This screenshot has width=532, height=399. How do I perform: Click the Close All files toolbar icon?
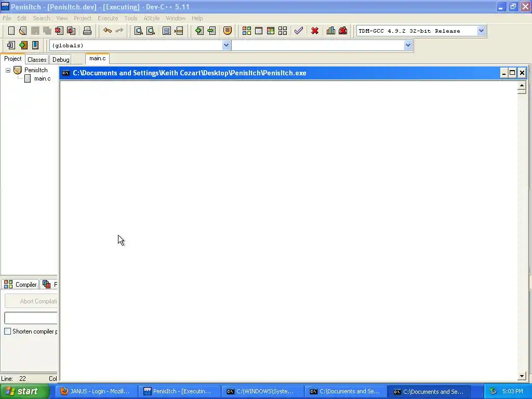tap(71, 31)
